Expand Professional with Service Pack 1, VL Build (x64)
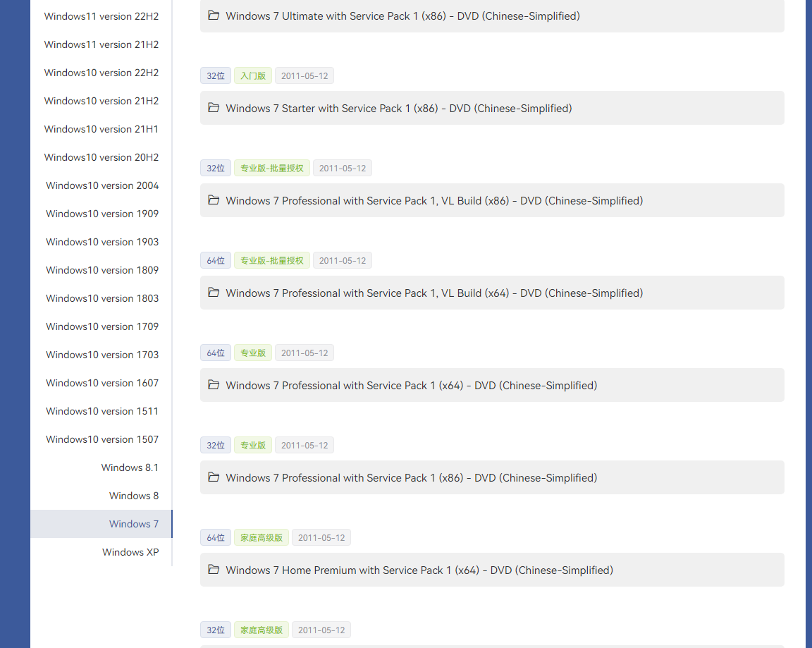The width and height of the screenshot is (812, 648). (492, 293)
